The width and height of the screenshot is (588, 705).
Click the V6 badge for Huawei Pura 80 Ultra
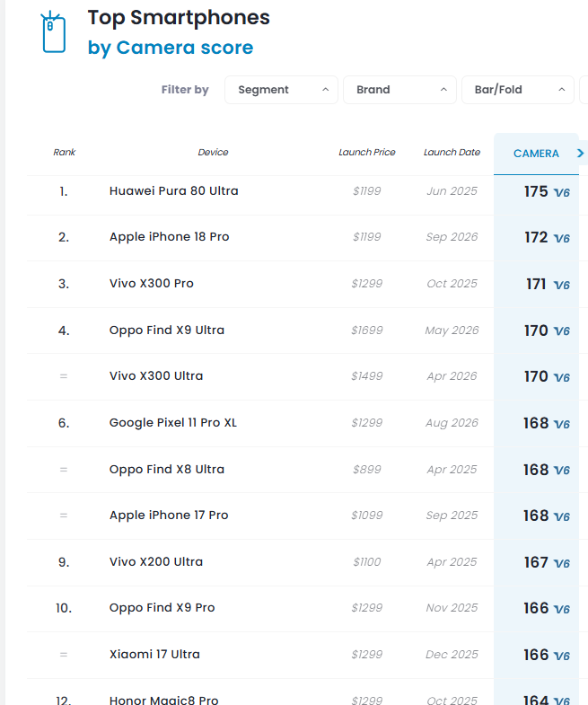[x=561, y=192]
